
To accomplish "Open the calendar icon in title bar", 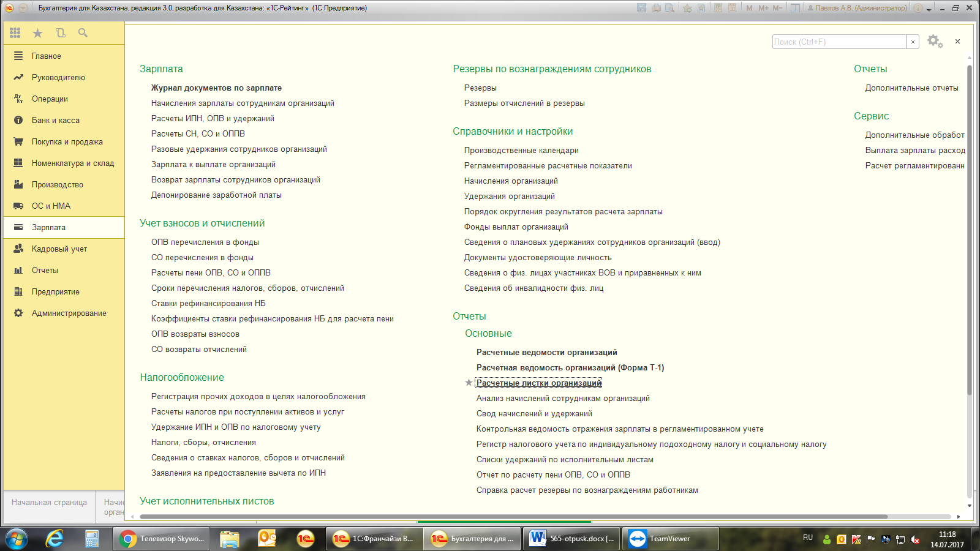I will click(732, 8).
